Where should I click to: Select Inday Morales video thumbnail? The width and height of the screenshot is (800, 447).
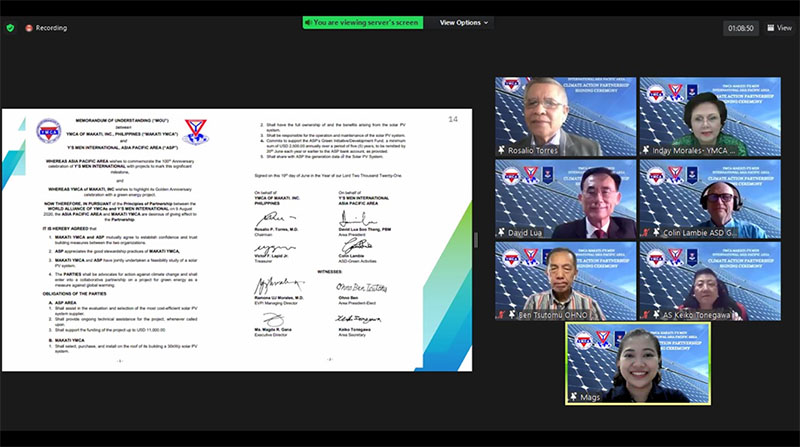pos(710,116)
